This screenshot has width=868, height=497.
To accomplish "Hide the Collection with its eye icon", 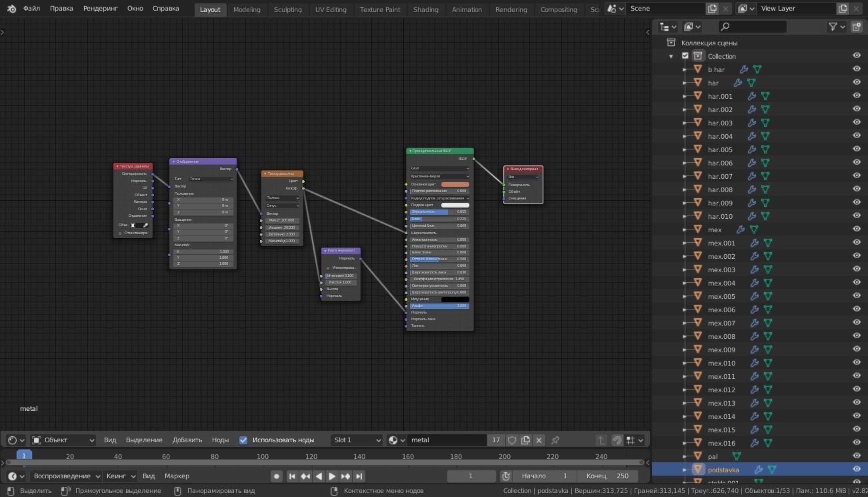I will point(857,56).
